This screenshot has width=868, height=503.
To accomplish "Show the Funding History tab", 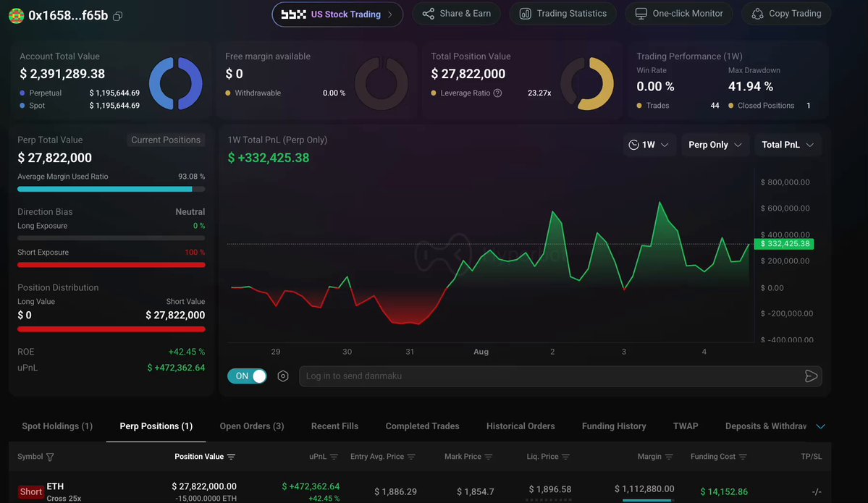I will (x=614, y=426).
